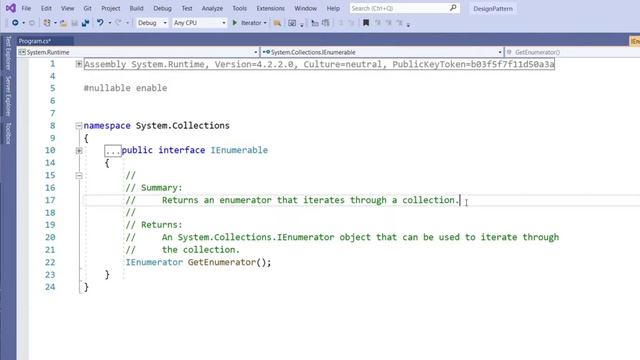
Task: Click the icon just left of the bookmark icon
Action: (351, 23)
